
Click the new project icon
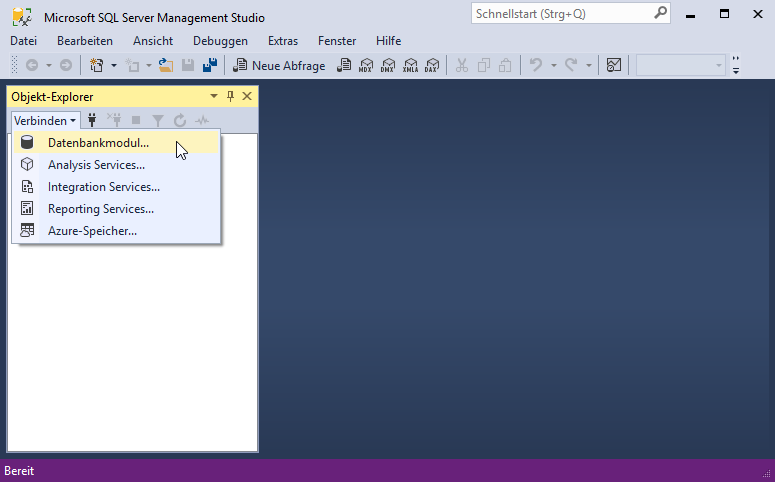96,65
